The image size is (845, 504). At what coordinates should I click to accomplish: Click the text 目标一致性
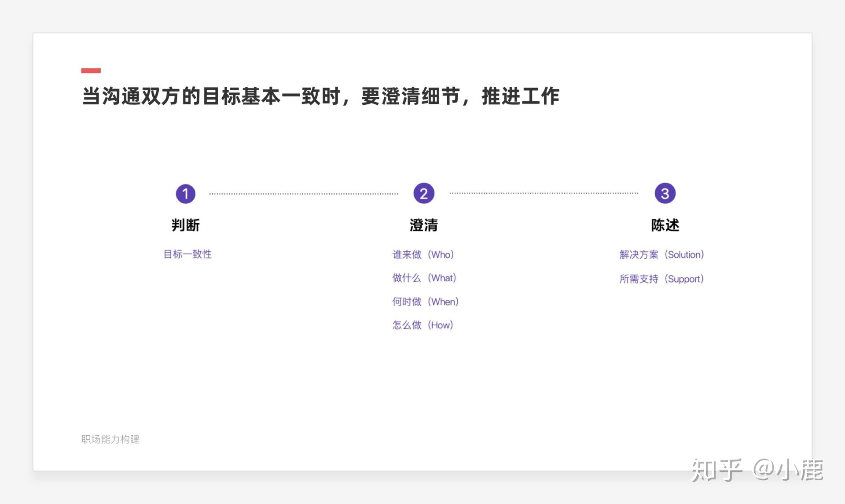pos(187,254)
